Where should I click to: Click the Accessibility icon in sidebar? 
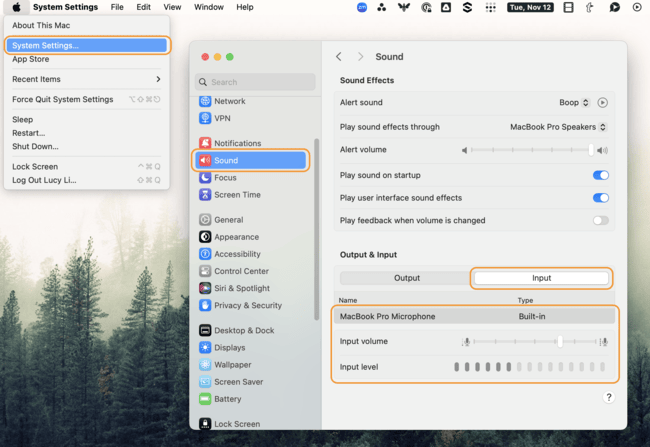205,254
